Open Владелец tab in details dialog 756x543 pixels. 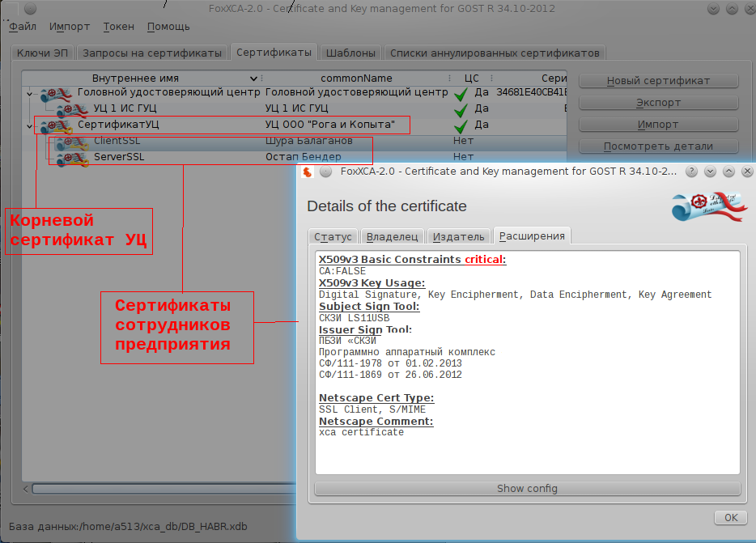392,236
